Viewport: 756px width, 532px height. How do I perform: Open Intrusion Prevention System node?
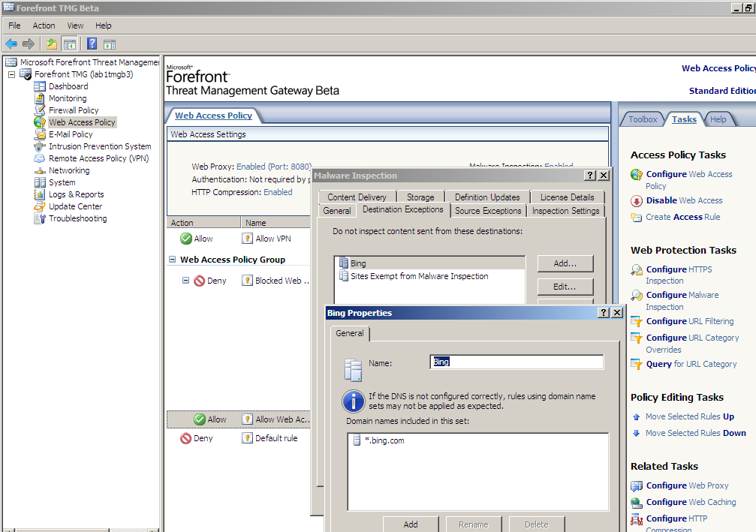tap(100, 146)
